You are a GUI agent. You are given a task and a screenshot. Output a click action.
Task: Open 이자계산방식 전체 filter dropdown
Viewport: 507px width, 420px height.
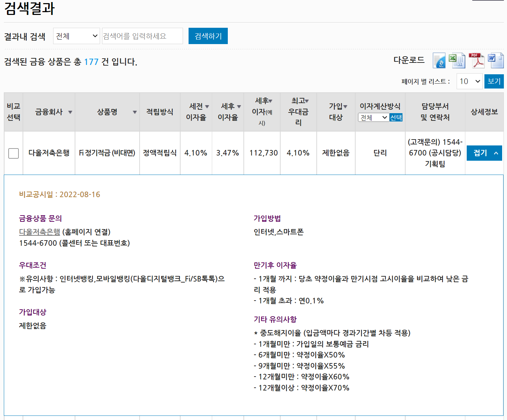[373, 118]
